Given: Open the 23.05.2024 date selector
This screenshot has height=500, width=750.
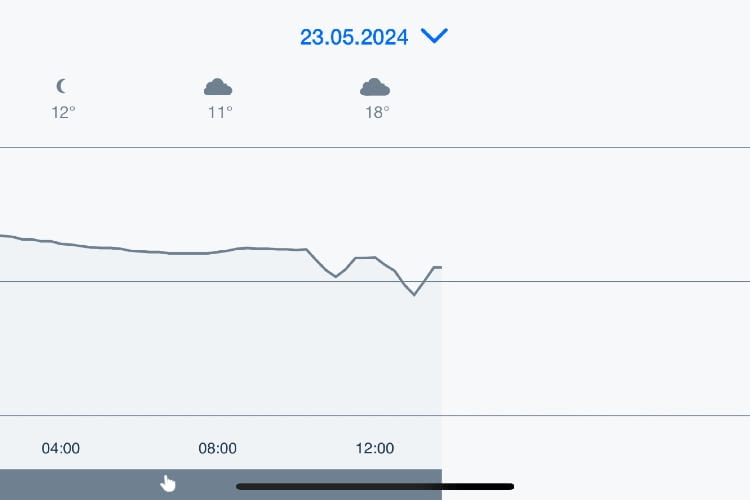Looking at the screenshot, I should coord(354,37).
